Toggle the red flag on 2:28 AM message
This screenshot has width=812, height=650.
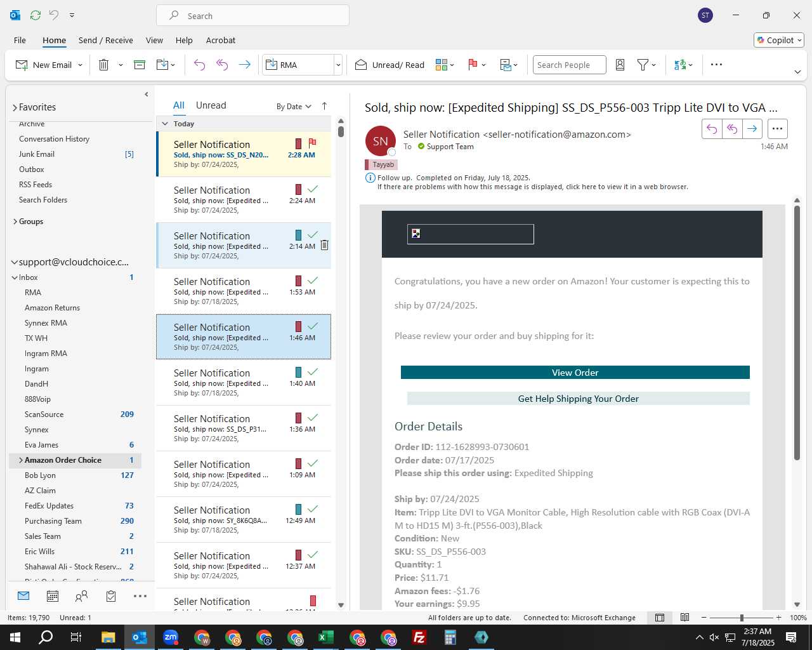[x=312, y=143]
